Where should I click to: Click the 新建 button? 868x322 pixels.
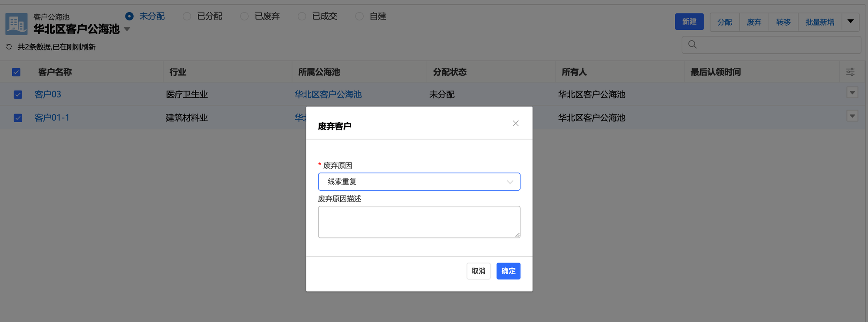[x=689, y=22]
